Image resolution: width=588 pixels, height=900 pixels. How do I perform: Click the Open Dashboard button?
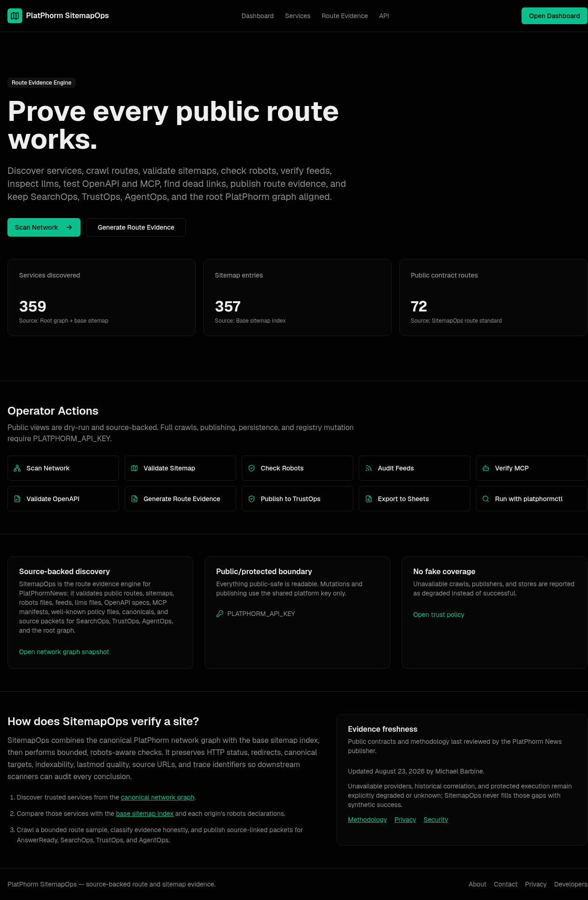tap(554, 16)
